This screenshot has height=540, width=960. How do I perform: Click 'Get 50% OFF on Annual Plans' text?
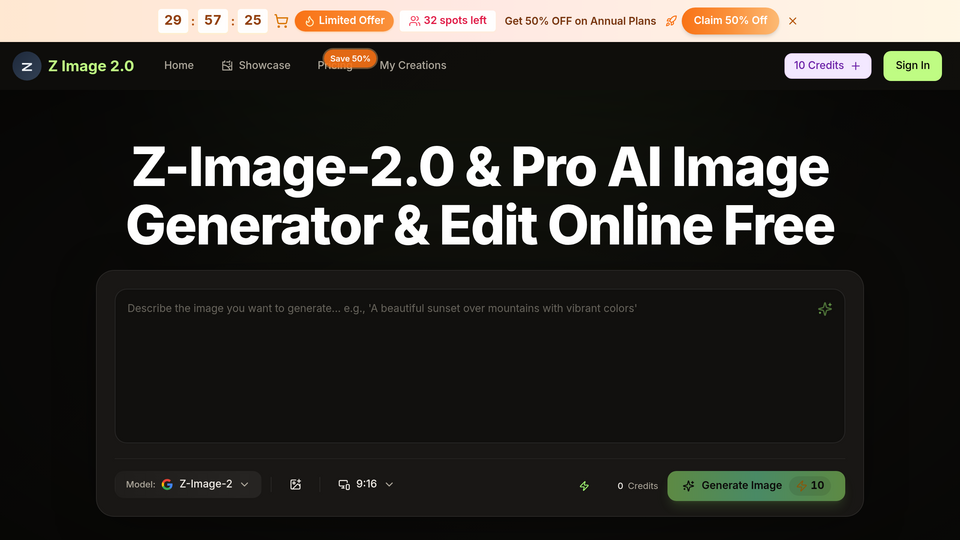coord(580,21)
